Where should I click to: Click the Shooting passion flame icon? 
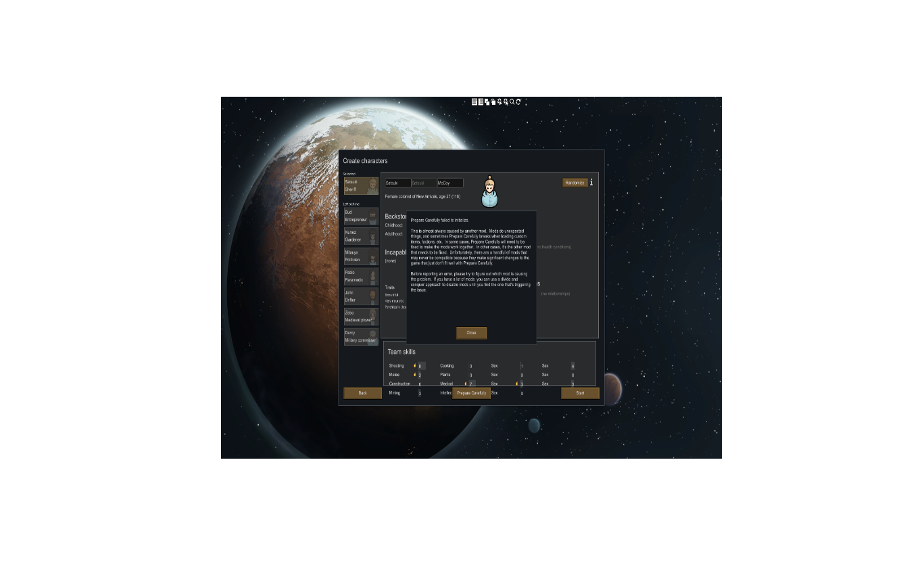point(415,365)
